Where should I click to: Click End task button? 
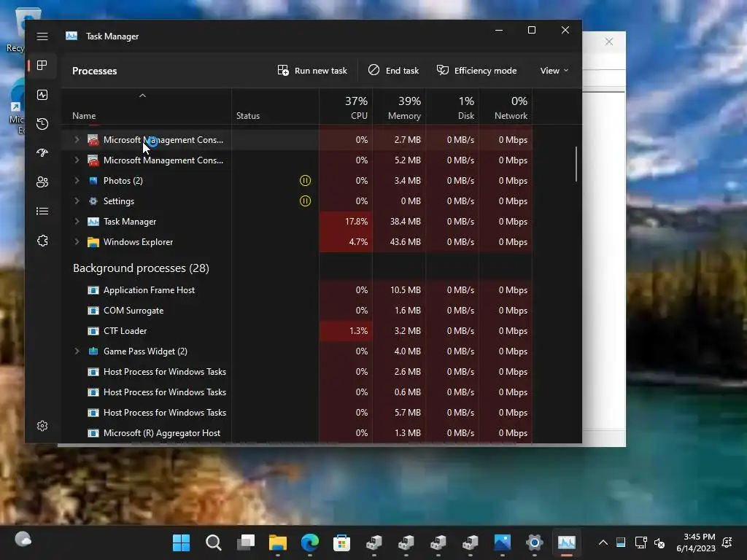[393, 71]
